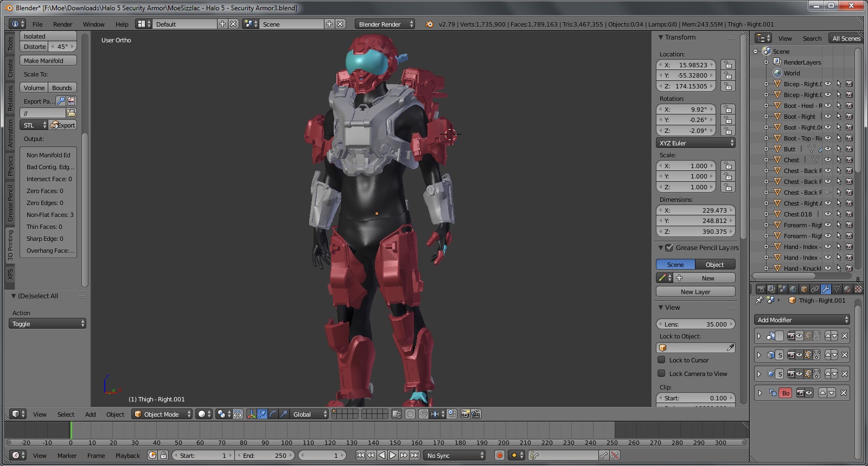
Task: Switch to the 3D Printing sidebar tab
Action: (10, 245)
